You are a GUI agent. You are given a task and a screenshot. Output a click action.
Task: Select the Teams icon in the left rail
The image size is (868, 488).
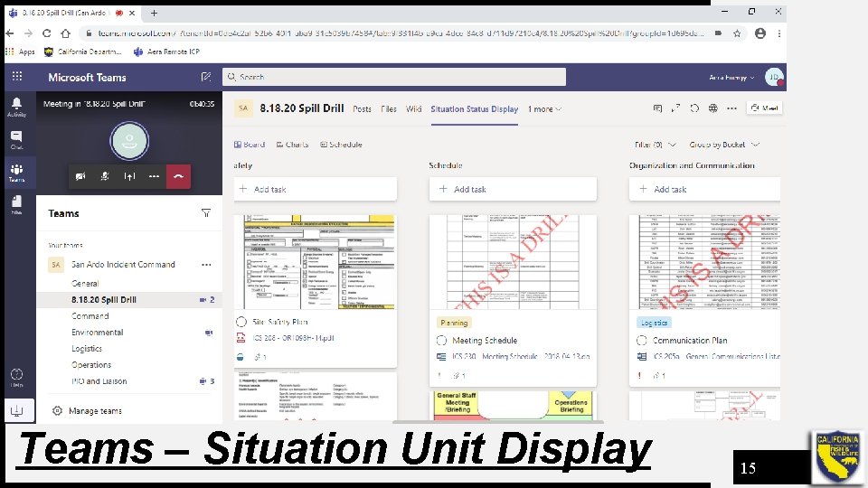[16, 174]
